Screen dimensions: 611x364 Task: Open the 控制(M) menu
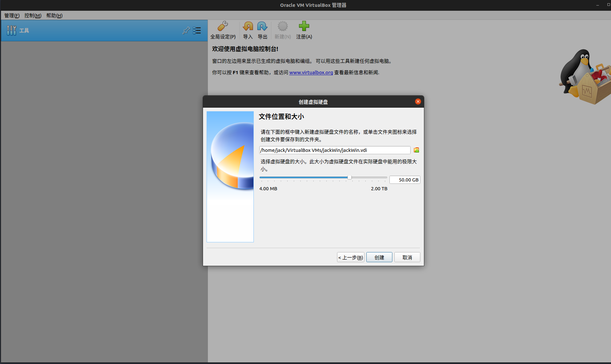coord(33,16)
